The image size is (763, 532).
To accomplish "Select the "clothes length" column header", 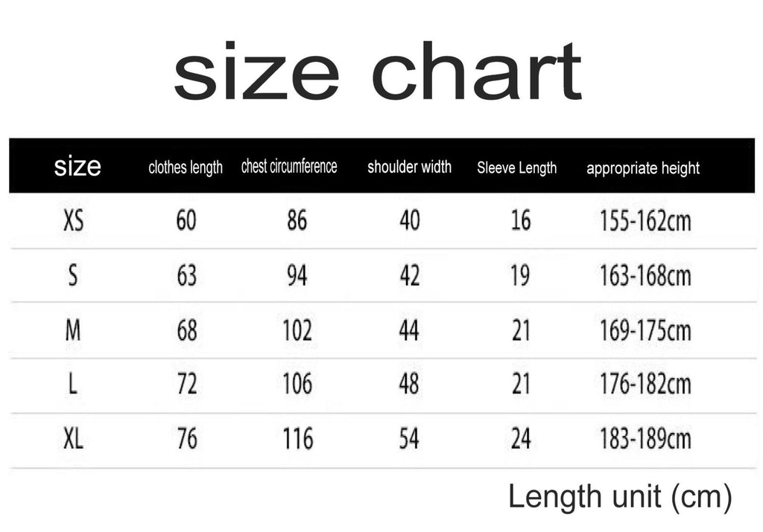I will click(x=186, y=168).
